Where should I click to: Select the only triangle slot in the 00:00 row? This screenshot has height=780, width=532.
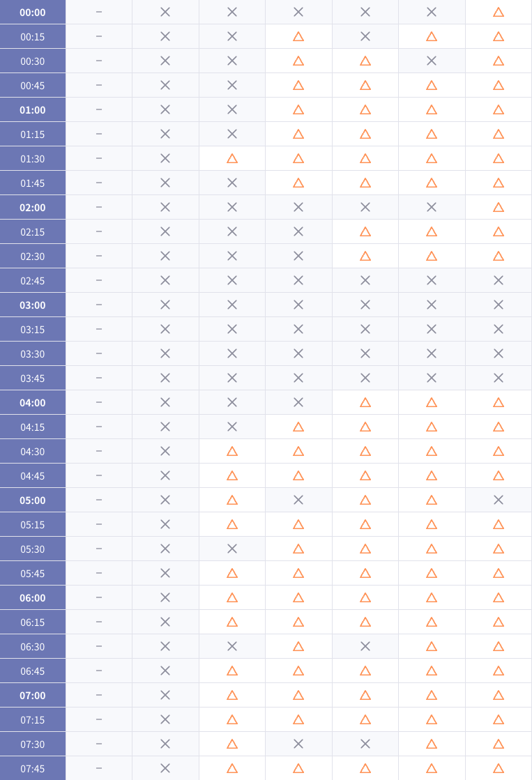(498, 13)
